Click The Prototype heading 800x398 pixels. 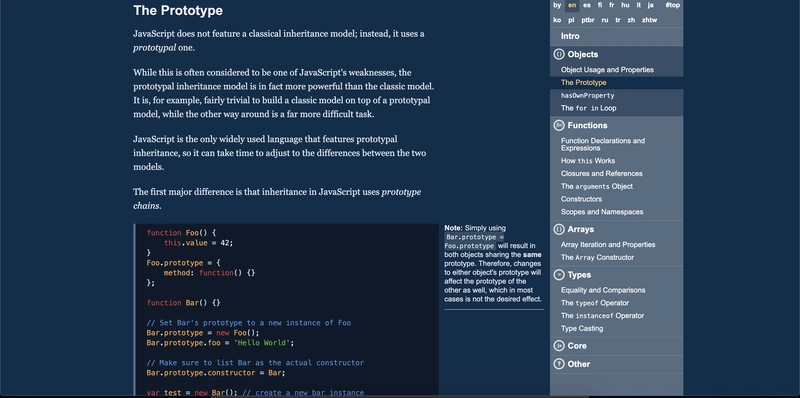coord(178,11)
